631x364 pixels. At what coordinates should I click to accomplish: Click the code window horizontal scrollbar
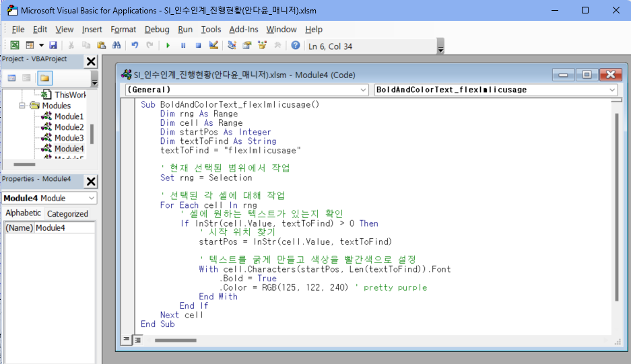click(176, 340)
